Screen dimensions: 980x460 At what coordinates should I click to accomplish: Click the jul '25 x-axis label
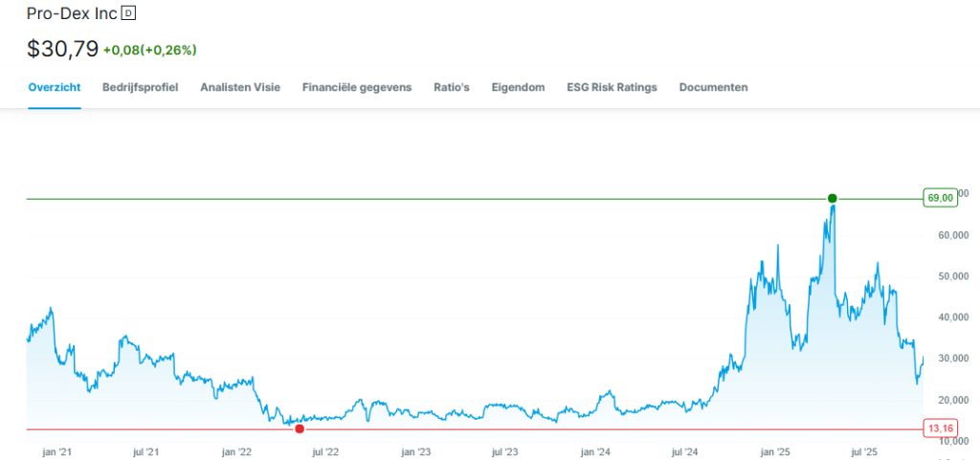[x=864, y=451]
